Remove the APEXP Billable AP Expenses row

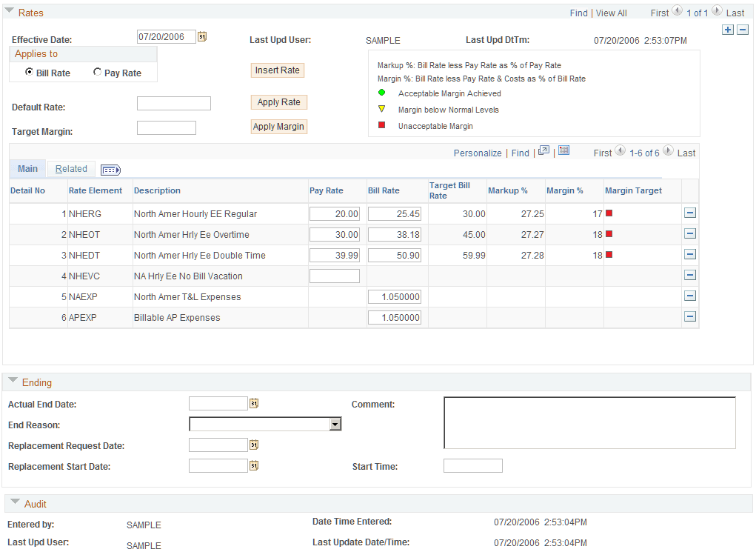click(690, 316)
